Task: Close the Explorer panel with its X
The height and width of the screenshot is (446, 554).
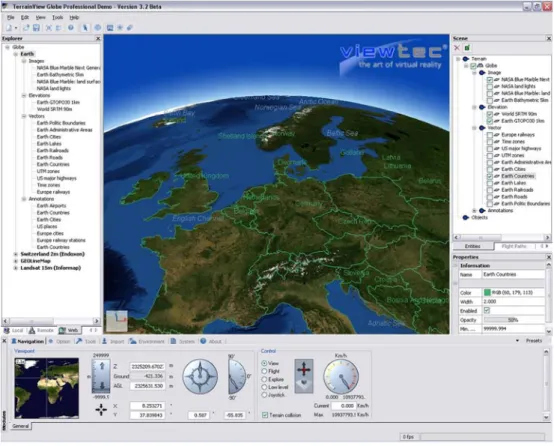Action: click(x=98, y=38)
